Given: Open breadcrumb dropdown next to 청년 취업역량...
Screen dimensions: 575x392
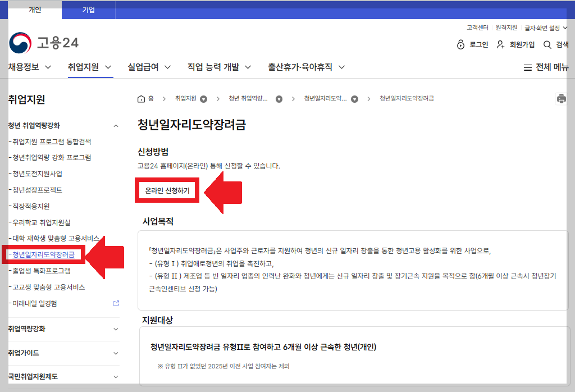Looking at the screenshot, I should click(279, 99).
